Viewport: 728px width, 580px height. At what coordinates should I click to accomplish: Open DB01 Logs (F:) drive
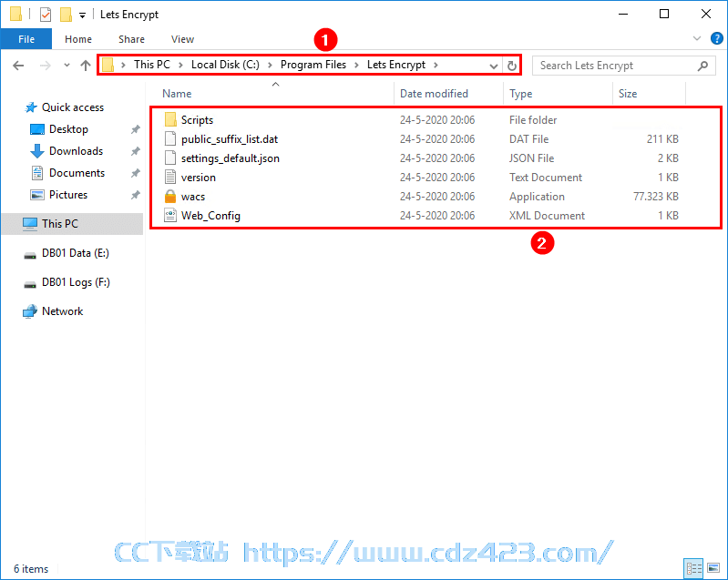point(76,282)
